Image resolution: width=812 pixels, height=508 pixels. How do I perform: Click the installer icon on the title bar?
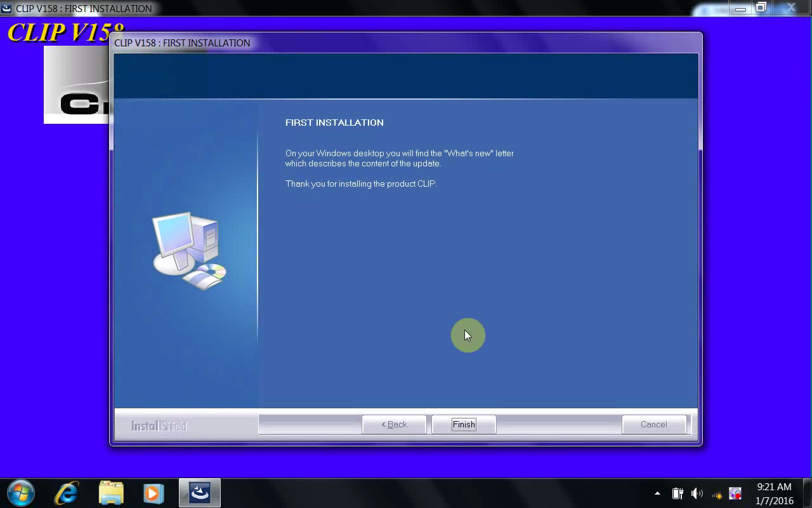click(x=6, y=8)
